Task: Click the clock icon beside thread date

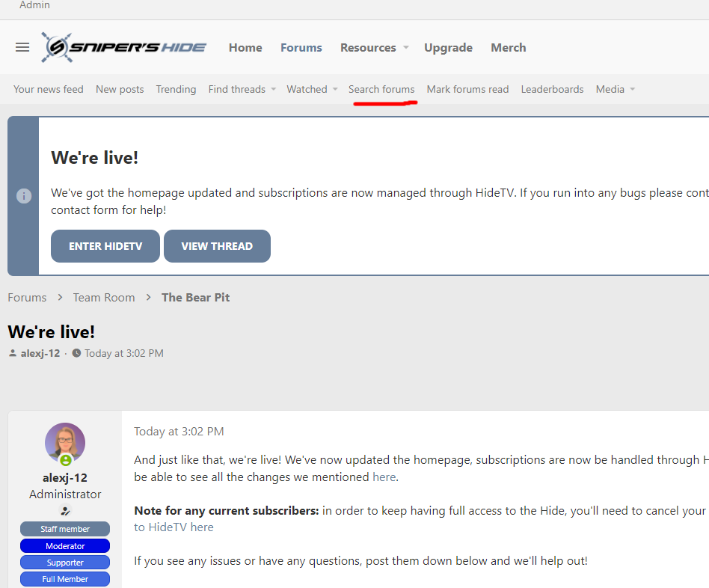Action: tap(76, 353)
